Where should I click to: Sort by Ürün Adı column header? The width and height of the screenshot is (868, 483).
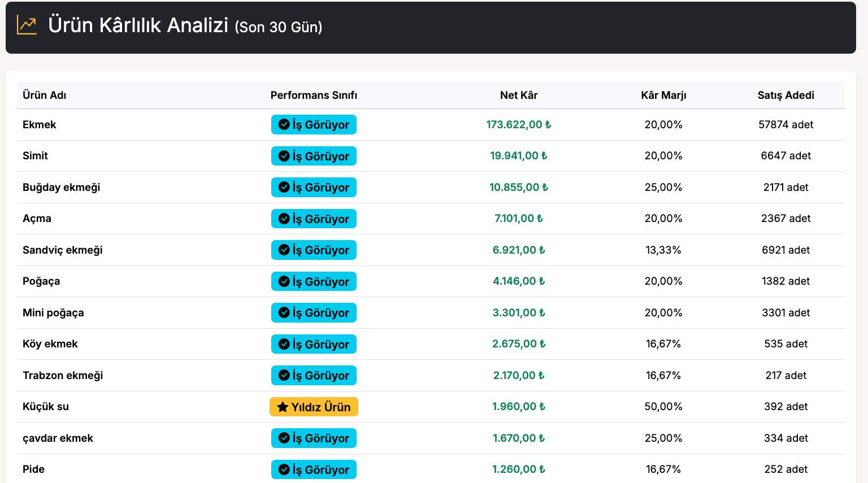[x=45, y=95]
